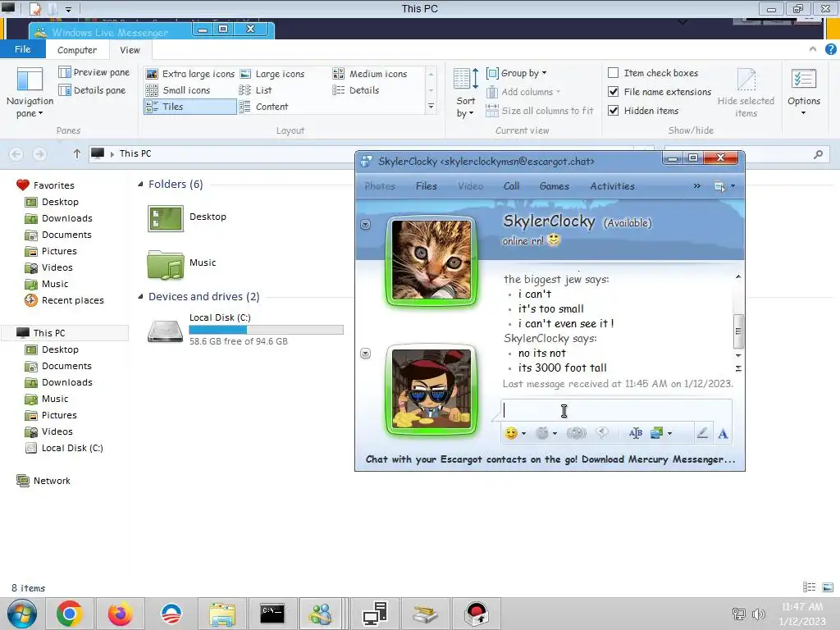Screen dimensions: 840x630
Task: Click the Download Mercury Messenger banner link
Action: coord(550,459)
